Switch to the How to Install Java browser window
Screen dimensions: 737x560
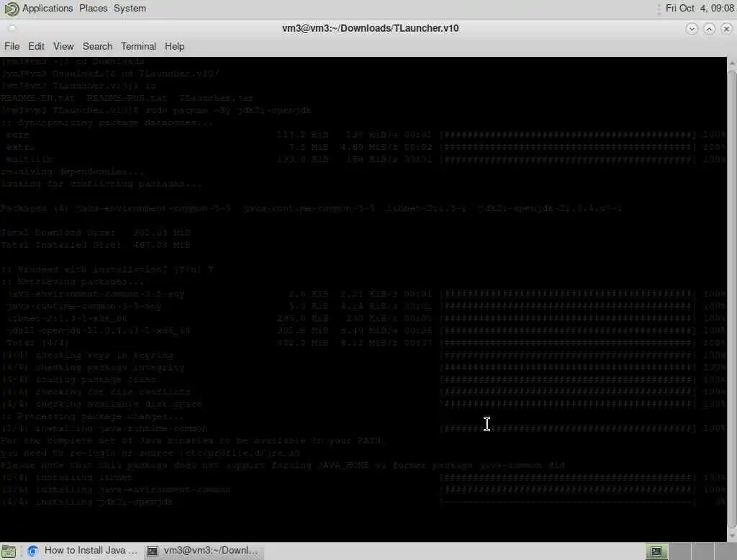point(83,551)
